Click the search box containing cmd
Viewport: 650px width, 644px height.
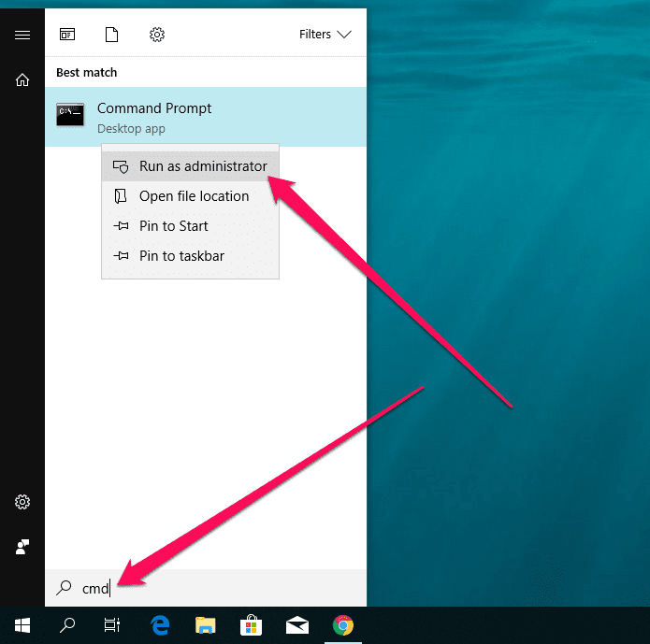tap(206, 588)
